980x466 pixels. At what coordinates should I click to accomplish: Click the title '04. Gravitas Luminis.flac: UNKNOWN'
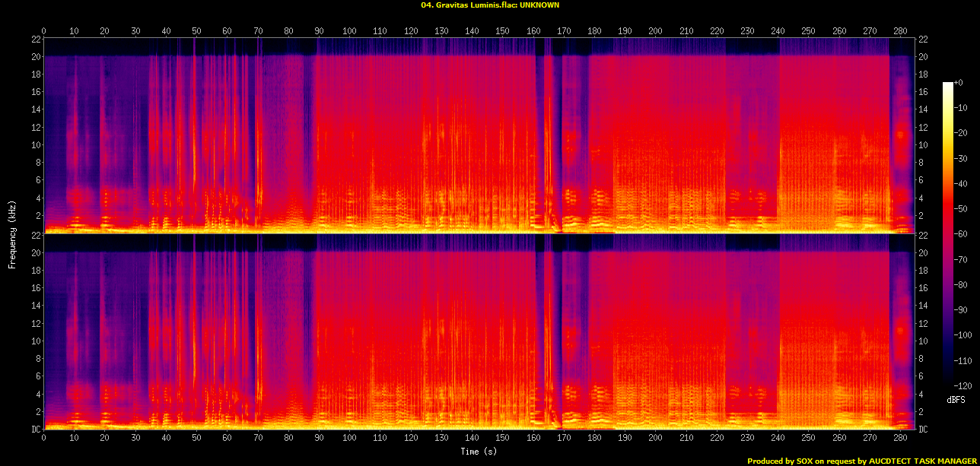click(x=489, y=5)
